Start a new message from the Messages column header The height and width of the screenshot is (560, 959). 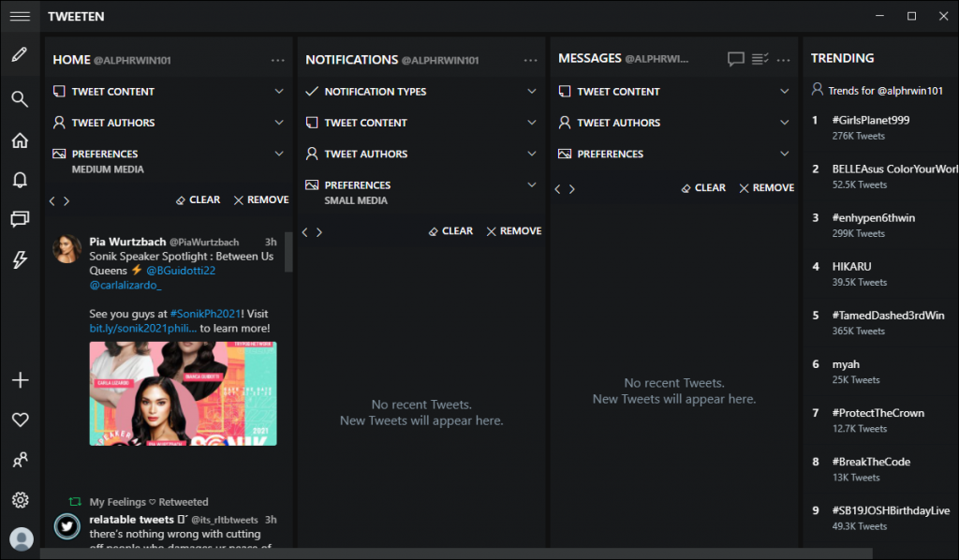[736, 57]
